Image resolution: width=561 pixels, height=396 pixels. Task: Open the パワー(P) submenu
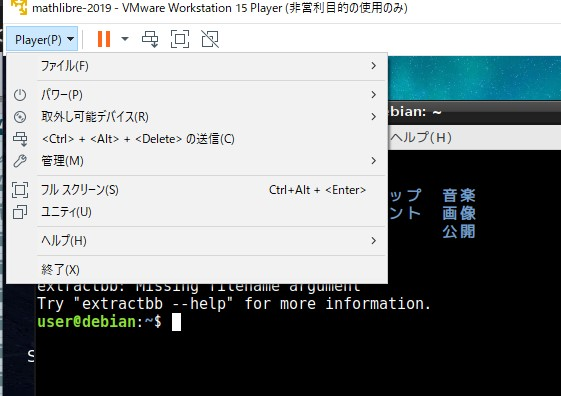(x=197, y=95)
